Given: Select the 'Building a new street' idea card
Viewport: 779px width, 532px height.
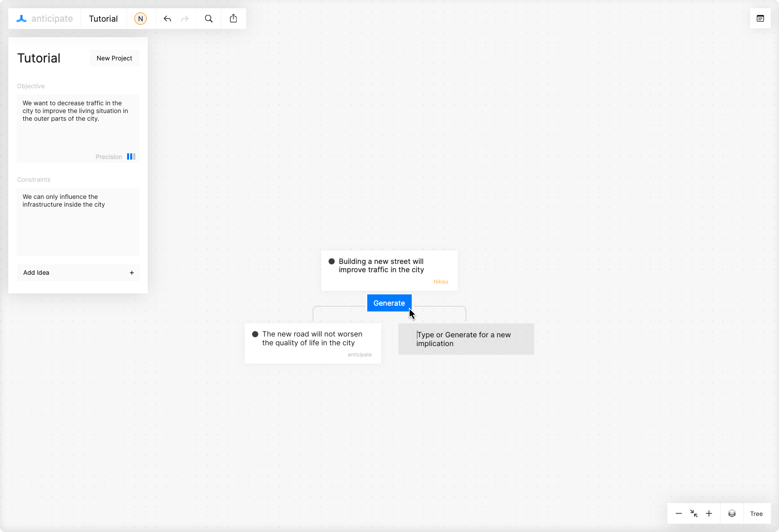Looking at the screenshot, I should pos(389,271).
